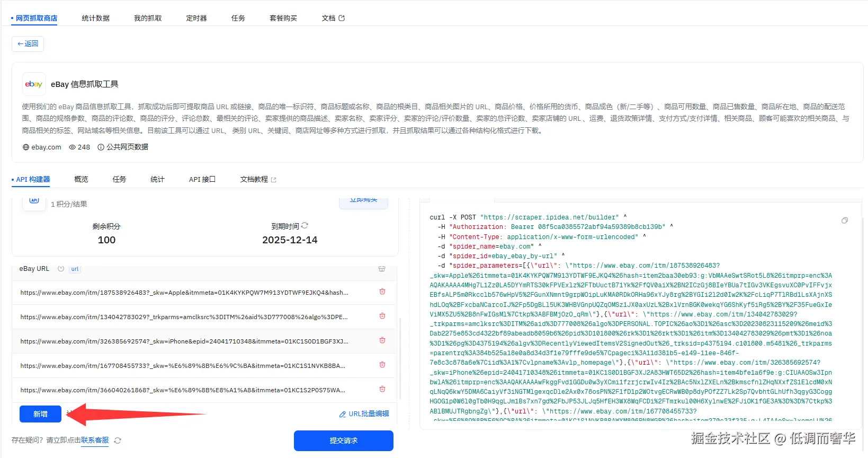Screen dimensions: 868x458
Task: Open external link icon beside 文档教程
Action: point(274,180)
